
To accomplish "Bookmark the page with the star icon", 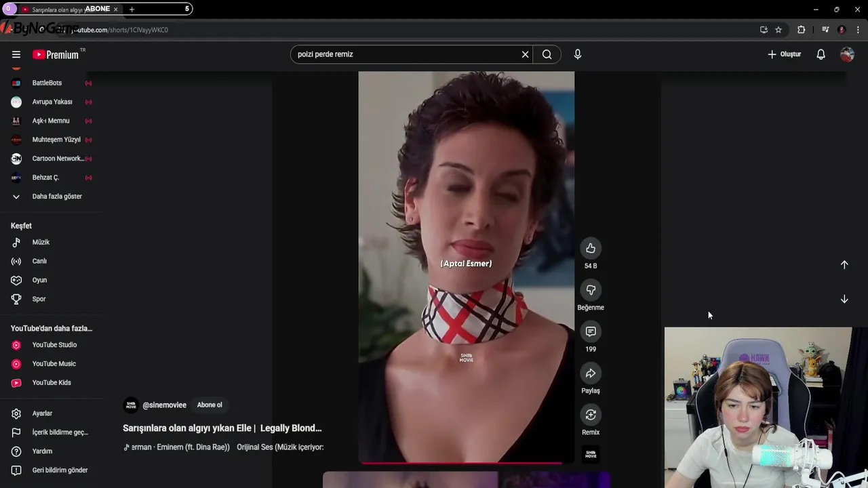I will point(778,30).
